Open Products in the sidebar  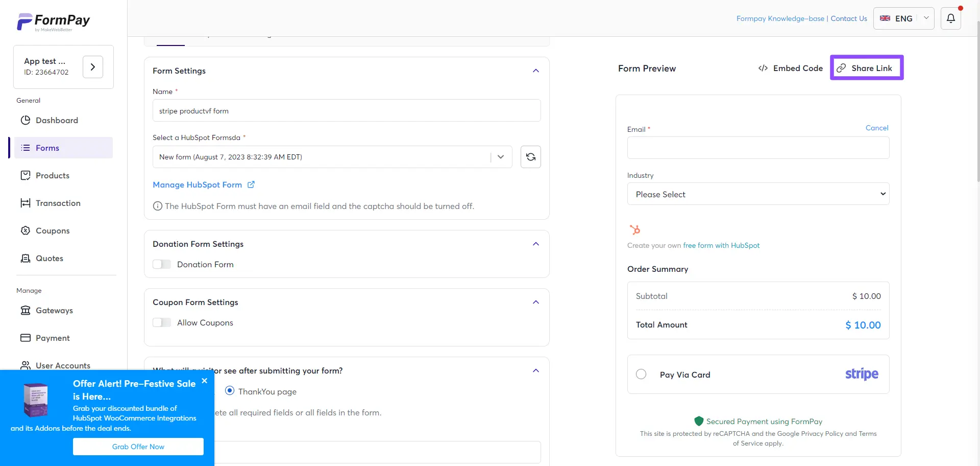(x=52, y=175)
